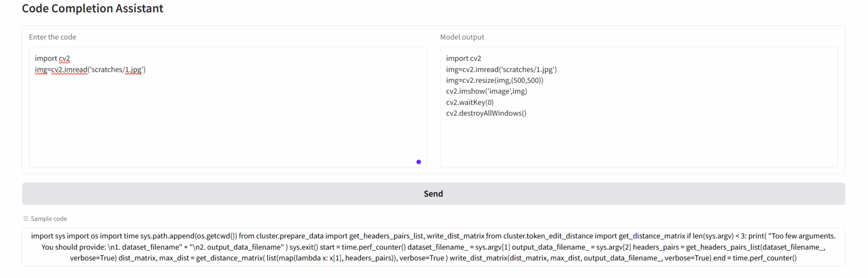This screenshot has height=278, width=868.
Task: Click the cv2.waitKey(0) line in output
Action: 470,102
